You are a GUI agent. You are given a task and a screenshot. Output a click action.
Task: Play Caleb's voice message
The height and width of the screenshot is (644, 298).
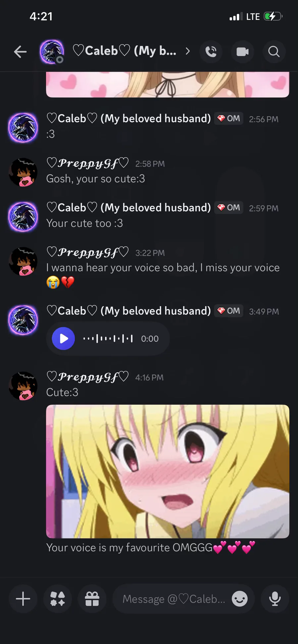click(63, 339)
